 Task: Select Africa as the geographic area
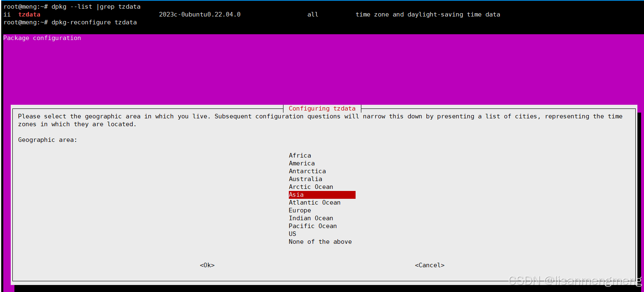point(300,155)
